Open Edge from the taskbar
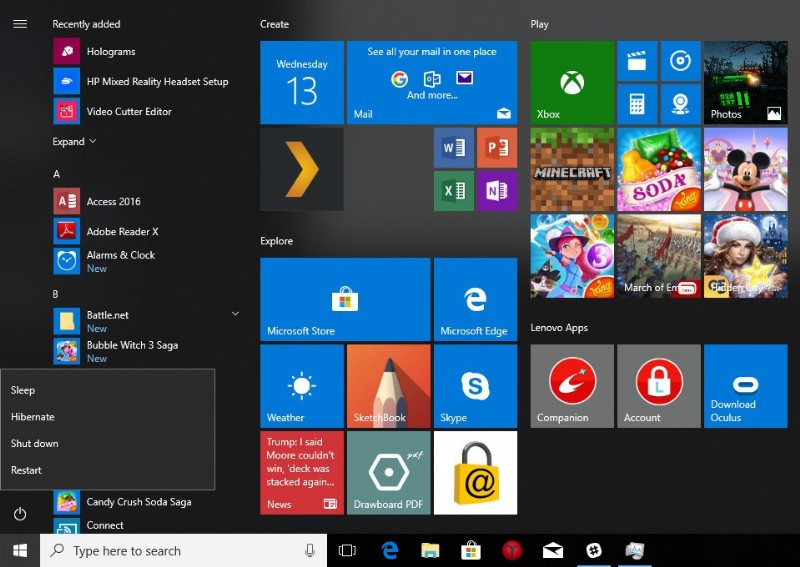 pos(390,550)
